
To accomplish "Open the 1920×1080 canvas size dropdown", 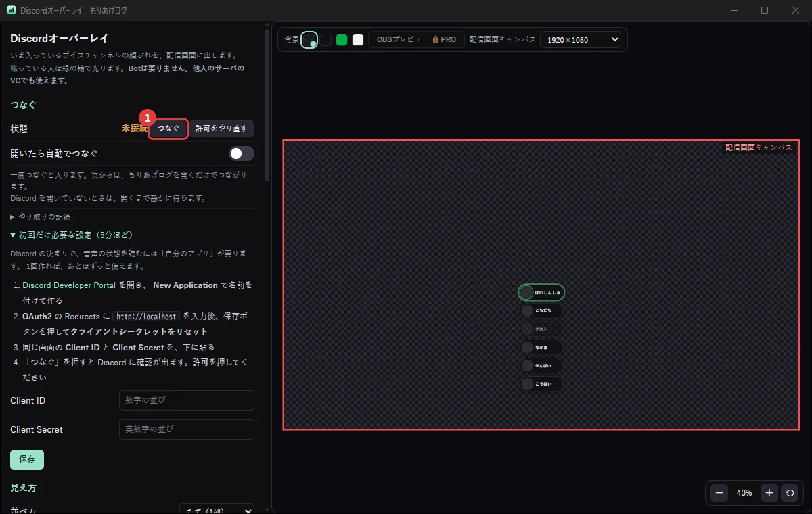I will [x=580, y=40].
